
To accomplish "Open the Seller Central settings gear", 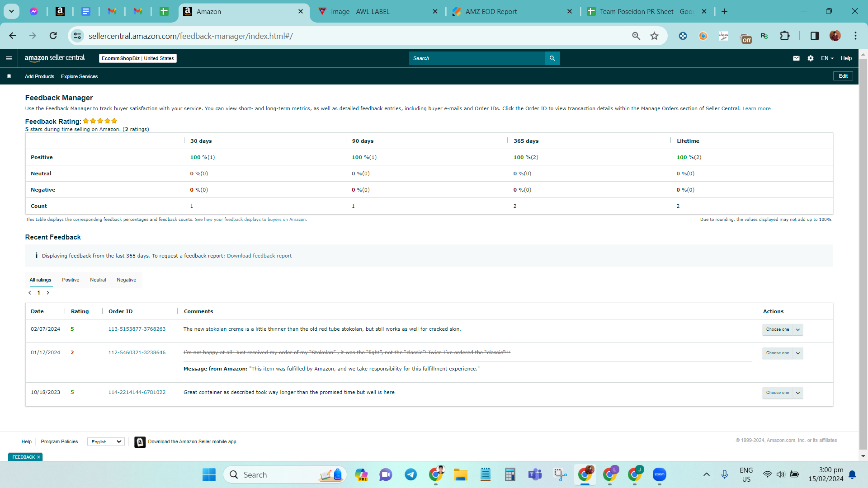I will coord(811,58).
